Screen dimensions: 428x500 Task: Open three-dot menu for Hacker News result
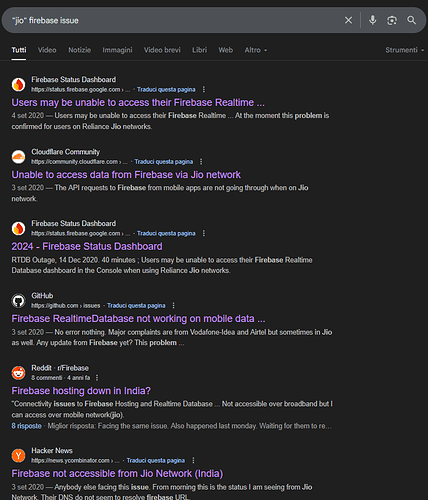193,460
